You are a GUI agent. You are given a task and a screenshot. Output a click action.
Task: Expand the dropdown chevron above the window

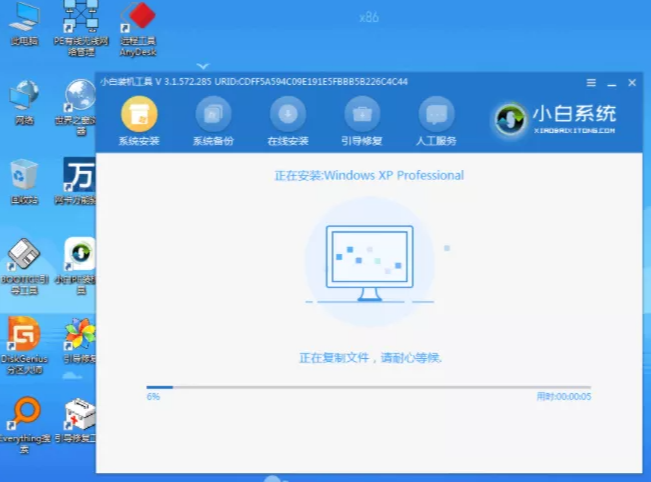203,66
